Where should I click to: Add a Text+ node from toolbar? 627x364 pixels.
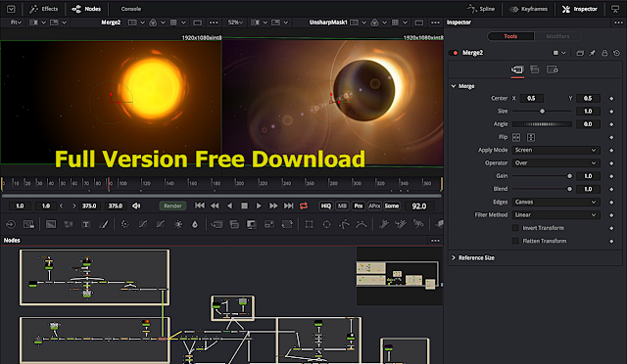(x=85, y=224)
